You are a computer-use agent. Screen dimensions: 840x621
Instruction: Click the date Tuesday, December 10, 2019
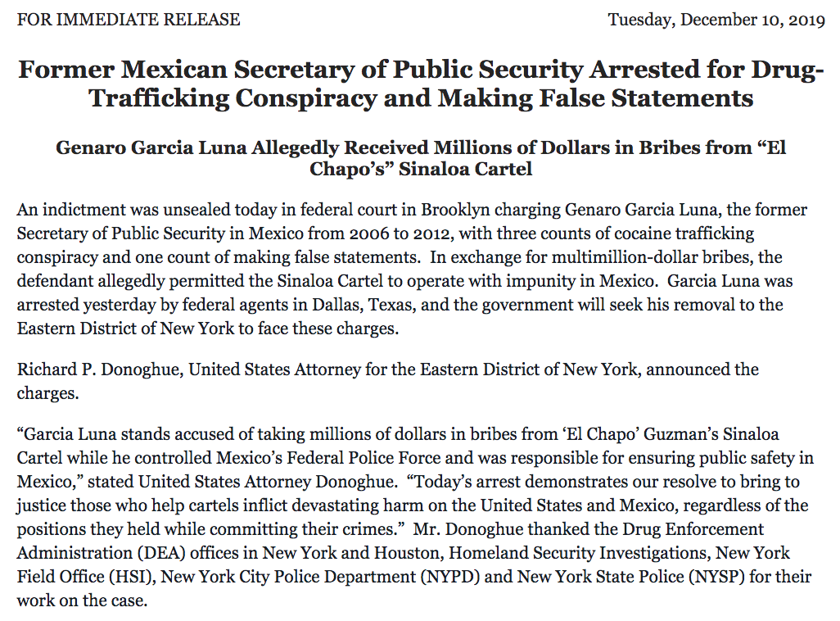pos(716,20)
